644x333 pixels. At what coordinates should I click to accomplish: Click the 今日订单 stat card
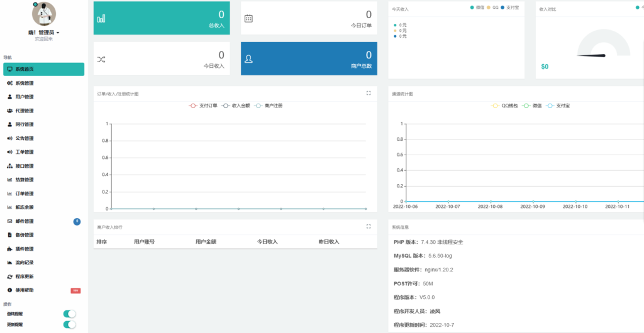coord(309,18)
